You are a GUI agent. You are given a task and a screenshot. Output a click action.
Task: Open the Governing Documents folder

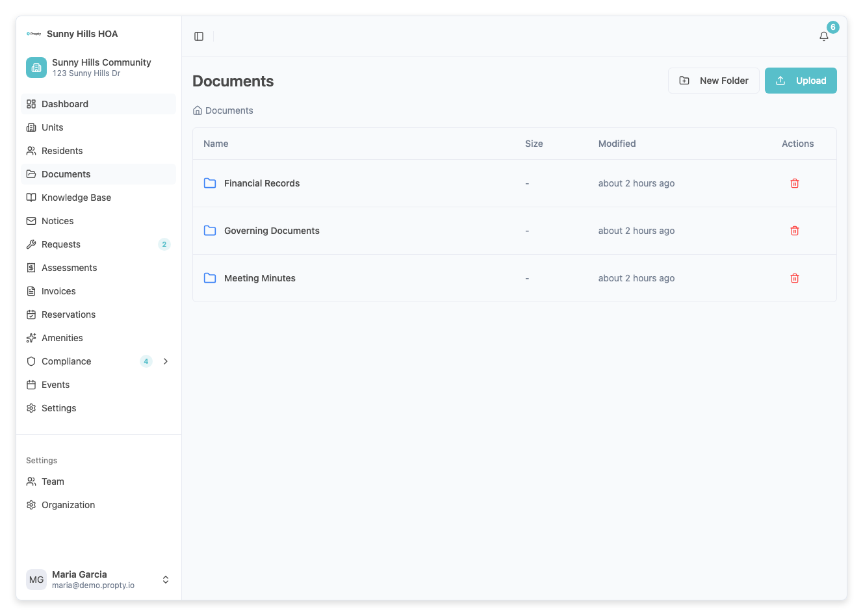[x=272, y=231]
